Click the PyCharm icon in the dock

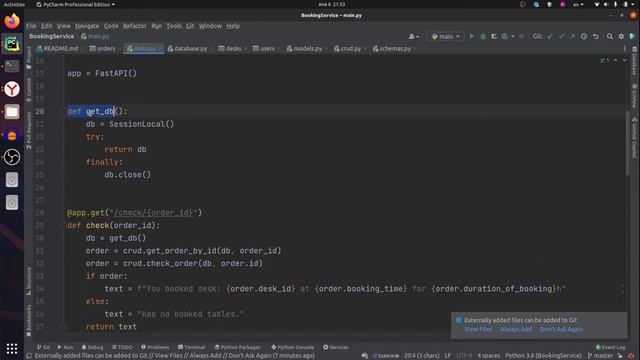tap(12, 43)
